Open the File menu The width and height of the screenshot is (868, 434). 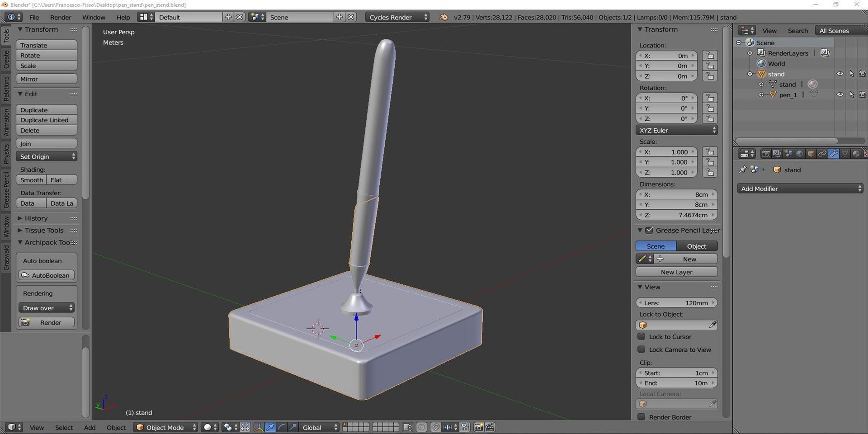[x=34, y=17]
